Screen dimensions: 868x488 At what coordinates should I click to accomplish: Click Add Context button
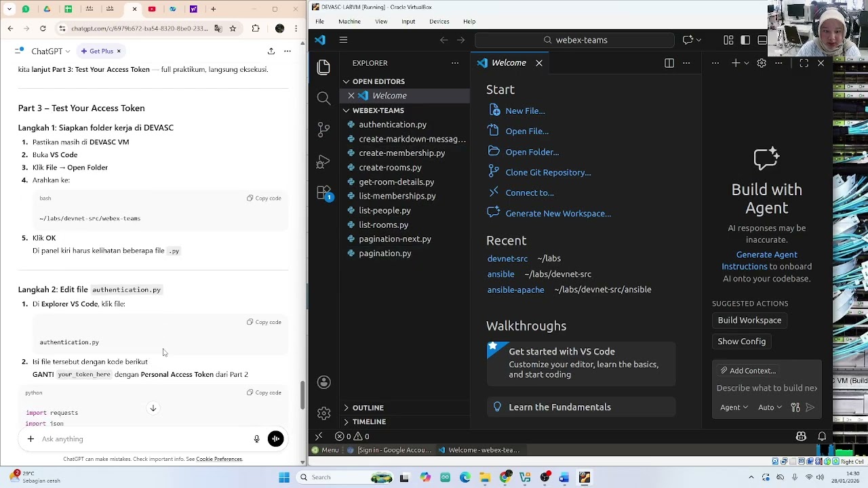pos(748,371)
